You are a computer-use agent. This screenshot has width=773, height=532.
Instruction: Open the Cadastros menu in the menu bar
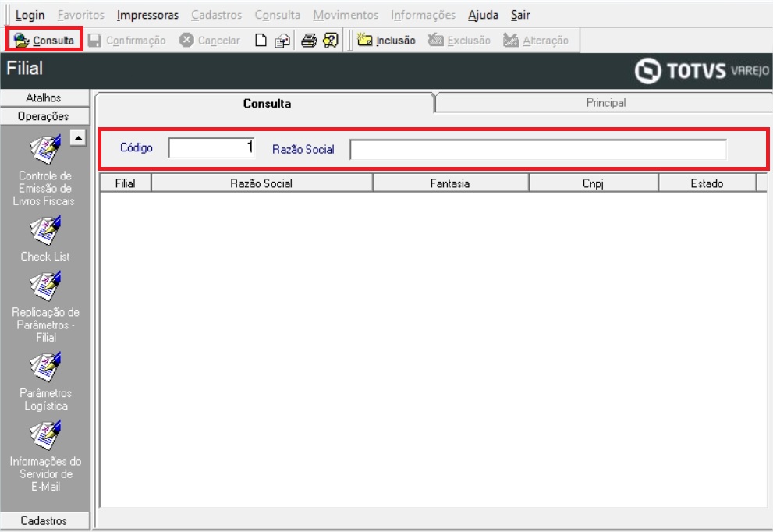point(216,16)
